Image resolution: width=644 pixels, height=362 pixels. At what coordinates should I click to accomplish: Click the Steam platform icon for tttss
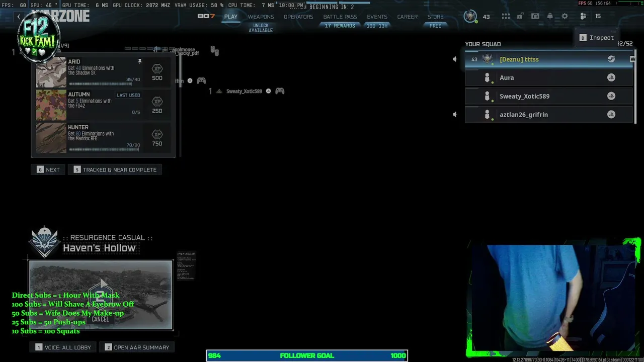coord(611,59)
